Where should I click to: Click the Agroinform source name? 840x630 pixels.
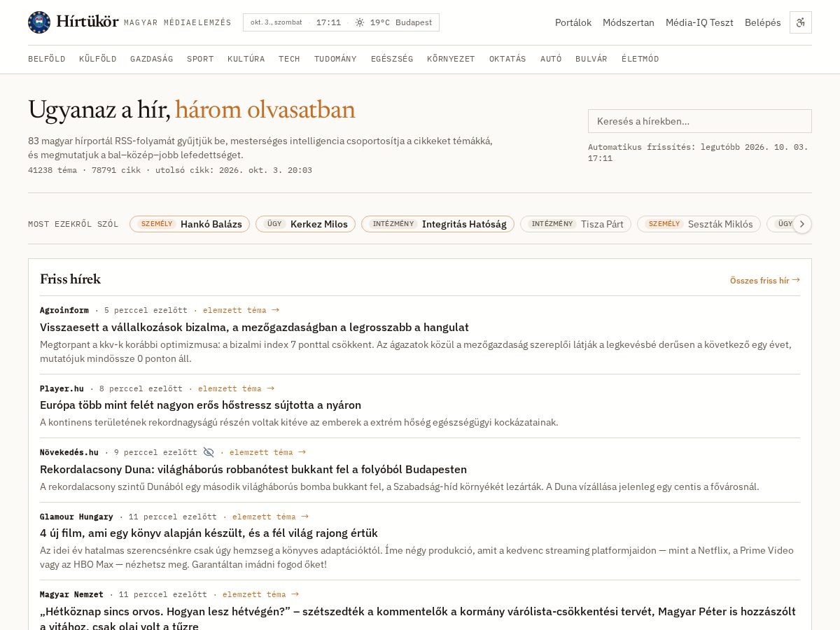tap(64, 310)
